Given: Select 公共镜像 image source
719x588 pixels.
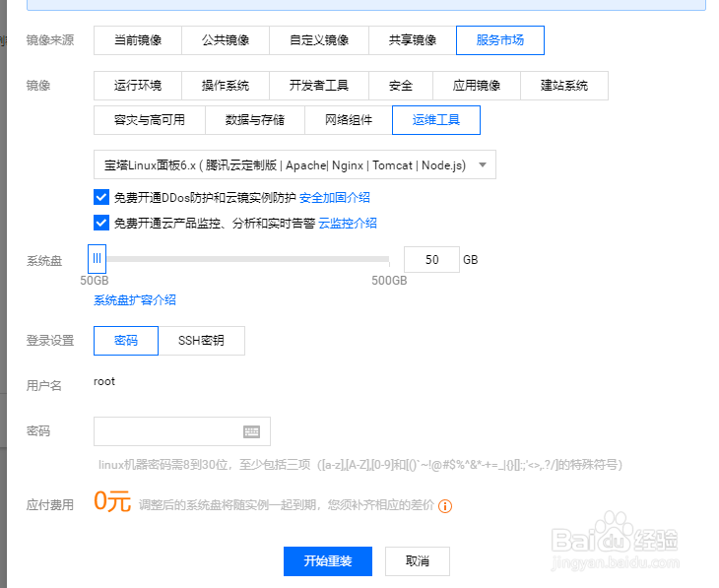Looking at the screenshot, I should click(x=226, y=40).
